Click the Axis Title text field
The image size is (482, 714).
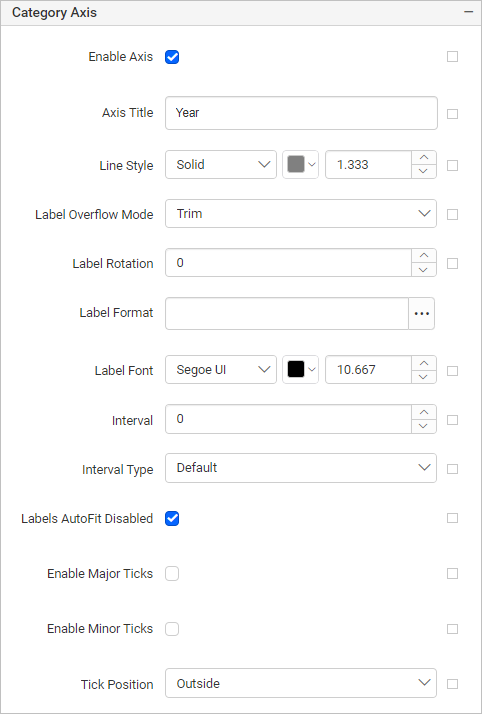[x=301, y=113]
